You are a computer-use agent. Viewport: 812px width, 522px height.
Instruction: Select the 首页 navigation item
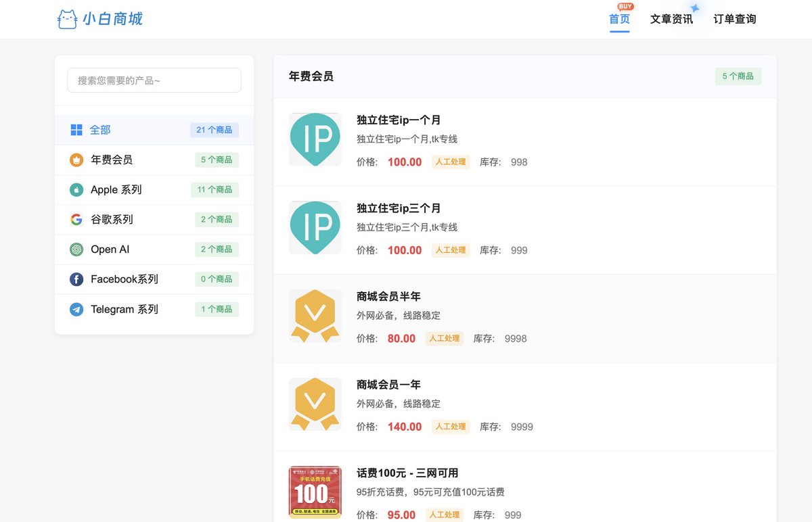click(619, 19)
